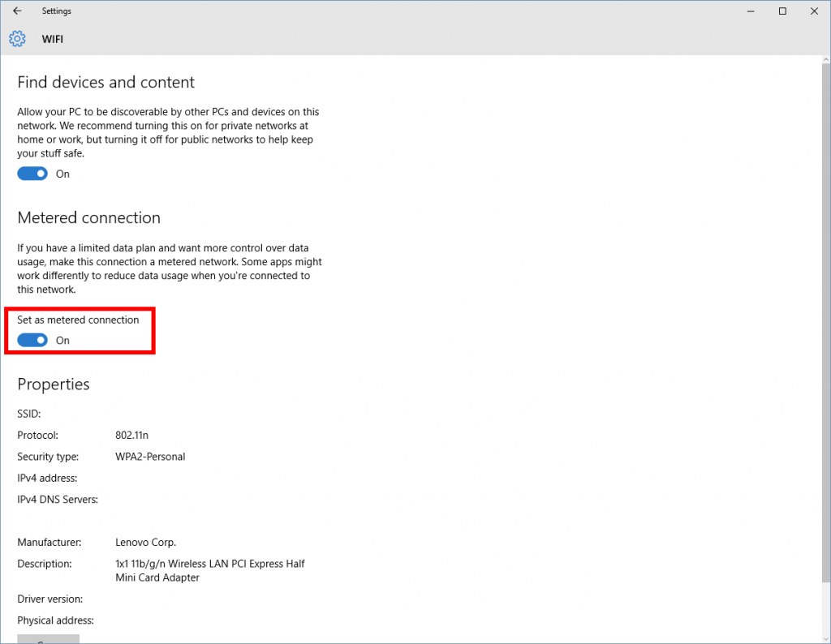Select the 802.11n protocol value
The height and width of the screenshot is (644, 831).
(132, 436)
